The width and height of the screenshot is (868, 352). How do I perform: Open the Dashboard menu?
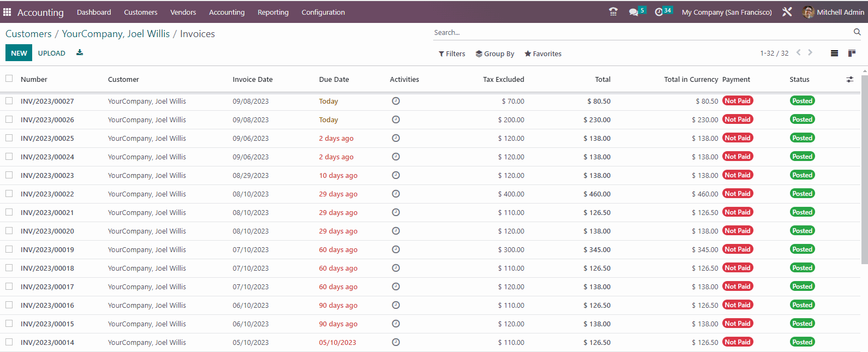(x=94, y=12)
